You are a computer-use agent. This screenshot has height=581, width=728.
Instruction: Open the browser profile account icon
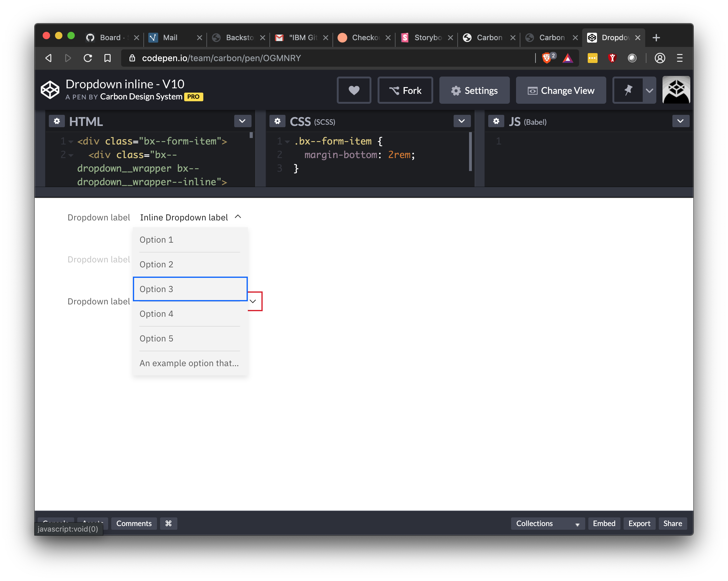point(660,58)
